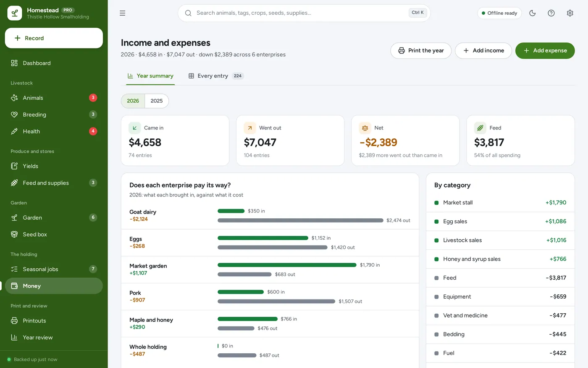Open help via the question mark icon
588x368 pixels.
pyautogui.click(x=551, y=13)
